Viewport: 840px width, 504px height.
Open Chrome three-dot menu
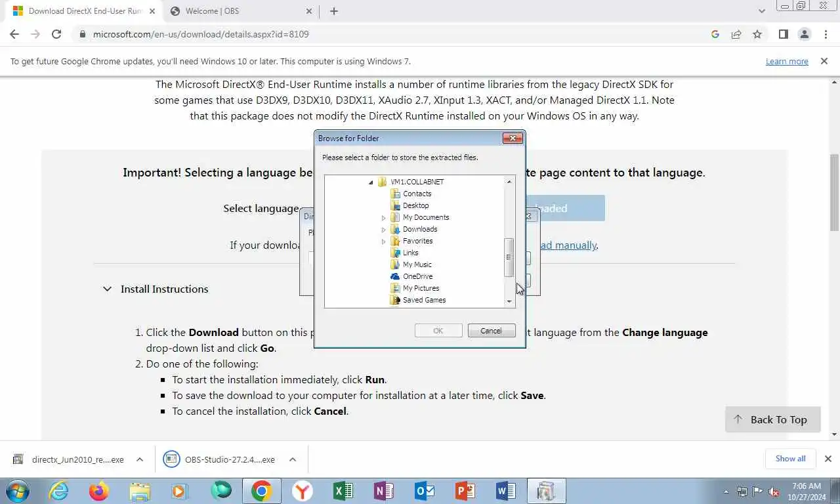tap(826, 34)
